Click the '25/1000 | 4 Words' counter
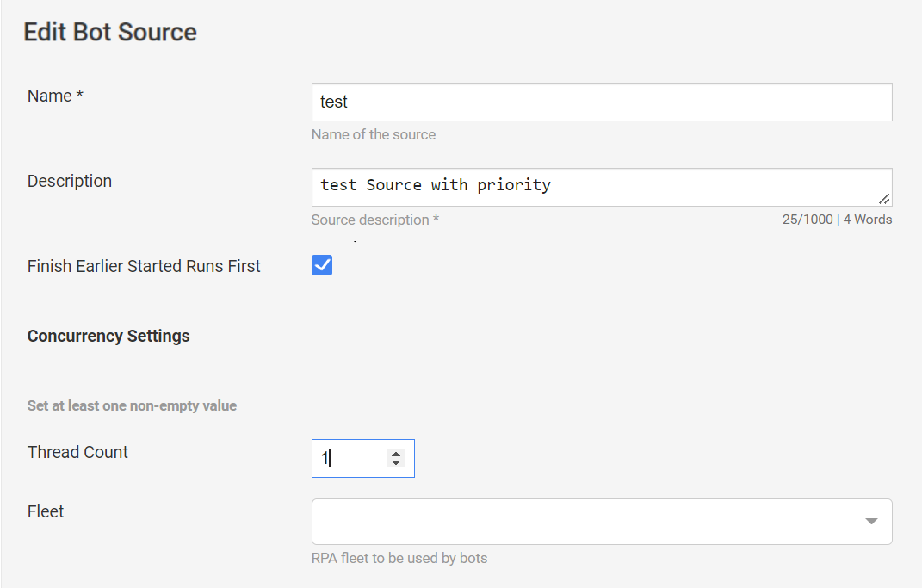This screenshot has height=588, width=922. (837, 220)
